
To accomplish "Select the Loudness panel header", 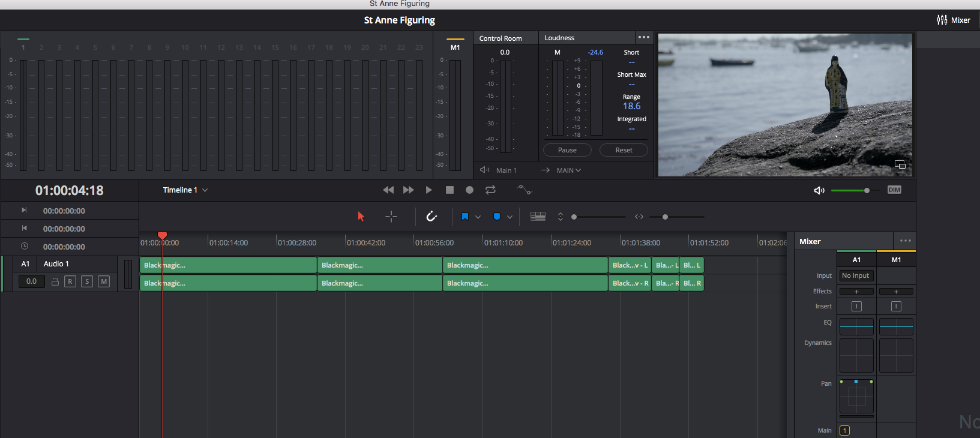I will click(559, 38).
